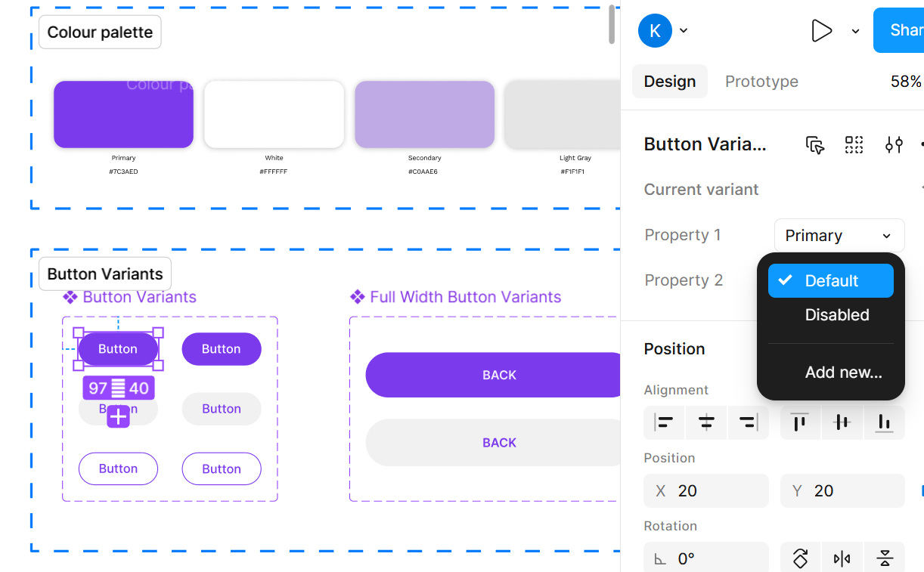Click the Light Gray colour swatch
Viewport: 924px width, 572px height.
coord(562,115)
